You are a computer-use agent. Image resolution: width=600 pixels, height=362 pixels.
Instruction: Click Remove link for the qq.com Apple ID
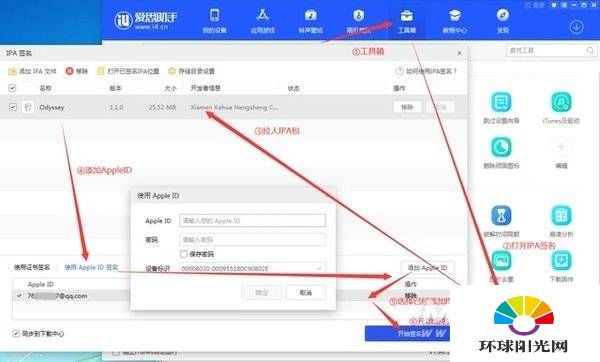coord(411,295)
